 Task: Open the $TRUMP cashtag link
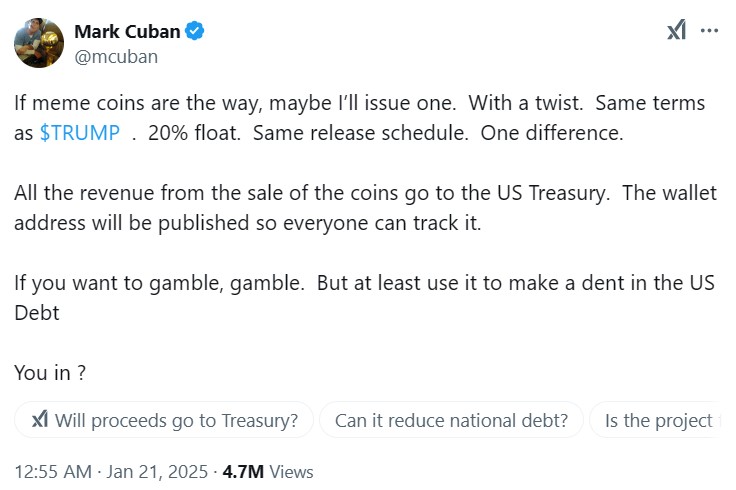(80, 134)
